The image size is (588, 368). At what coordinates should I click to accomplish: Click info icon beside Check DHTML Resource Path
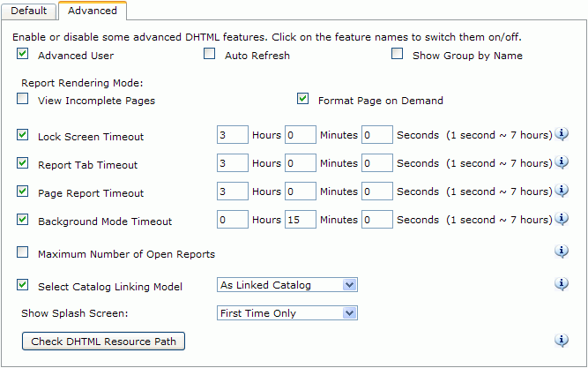click(562, 341)
